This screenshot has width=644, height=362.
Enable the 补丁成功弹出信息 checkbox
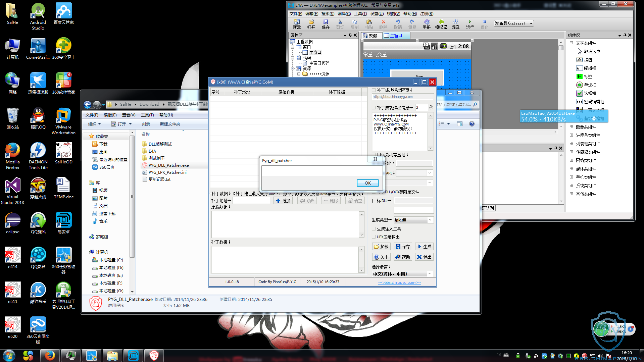pyautogui.click(x=374, y=108)
